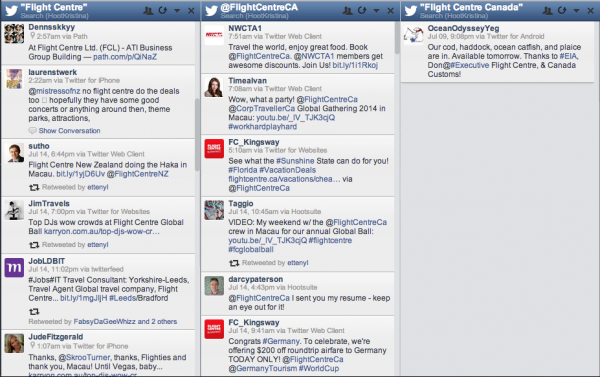
Task: Open #Sunshine hashtag link
Action: pyautogui.click(x=295, y=161)
